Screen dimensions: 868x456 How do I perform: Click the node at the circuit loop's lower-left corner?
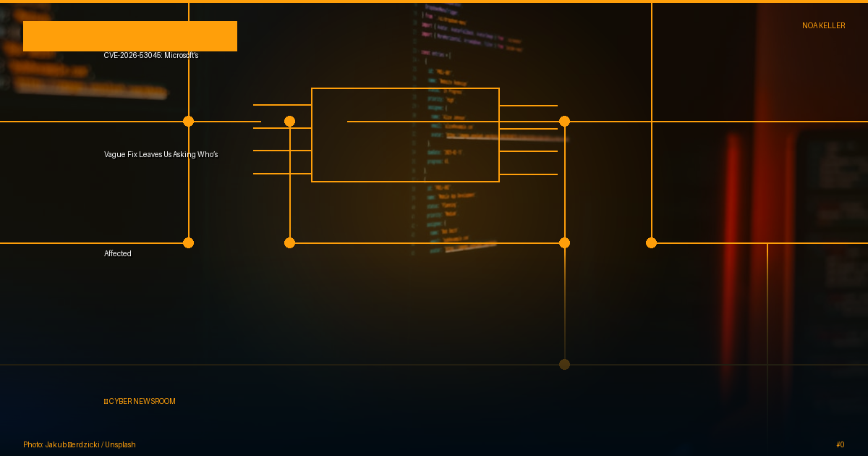pos(289,242)
